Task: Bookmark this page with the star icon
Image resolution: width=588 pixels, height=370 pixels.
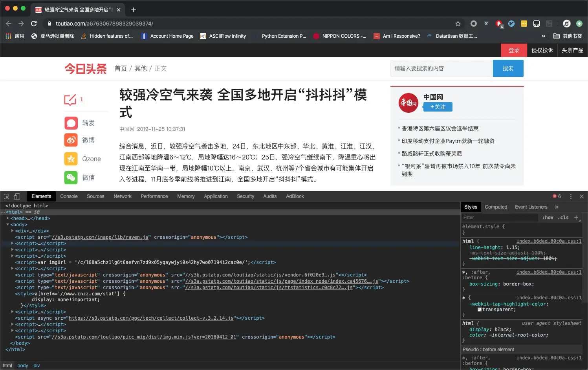Action: [x=458, y=24]
